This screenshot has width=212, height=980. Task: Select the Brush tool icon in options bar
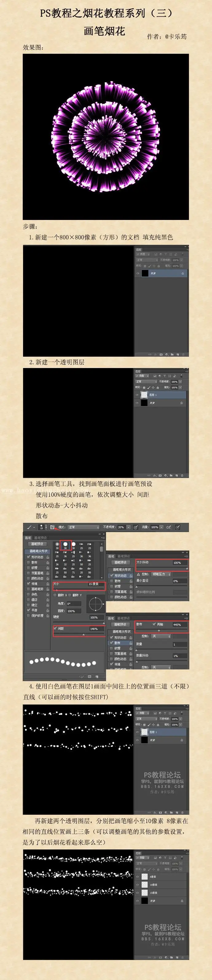point(29,527)
